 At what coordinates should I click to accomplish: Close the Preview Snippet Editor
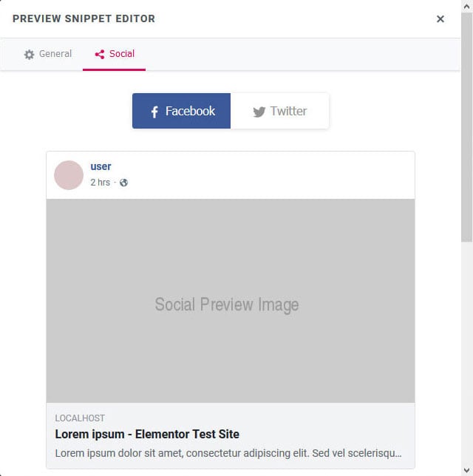(x=440, y=19)
